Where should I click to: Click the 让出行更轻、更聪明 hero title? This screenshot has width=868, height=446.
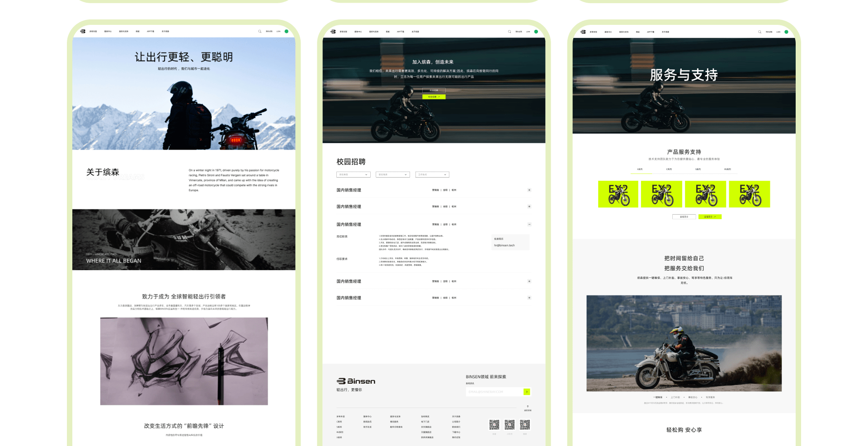[184, 57]
